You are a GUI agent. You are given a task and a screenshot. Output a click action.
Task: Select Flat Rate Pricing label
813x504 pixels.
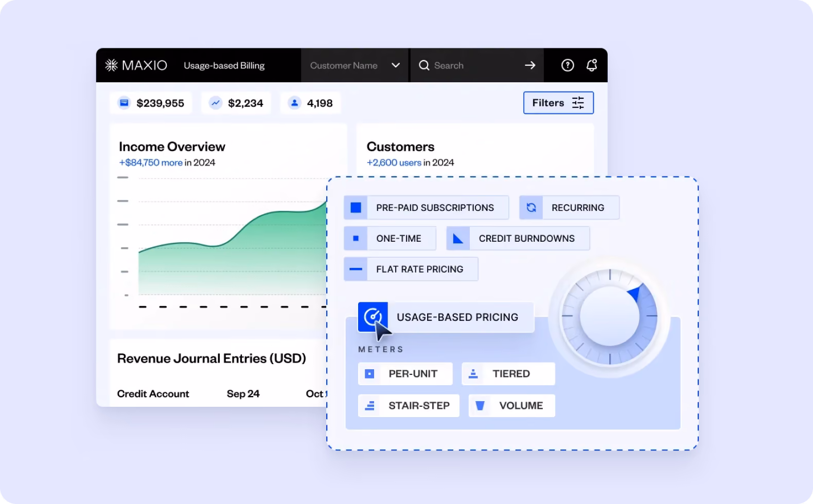420,269
